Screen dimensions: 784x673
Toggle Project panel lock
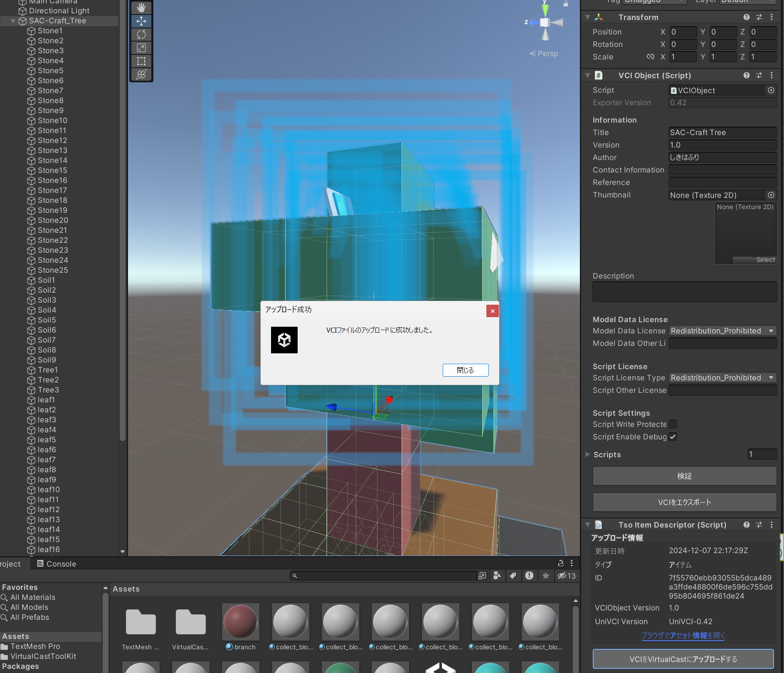[561, 563]
